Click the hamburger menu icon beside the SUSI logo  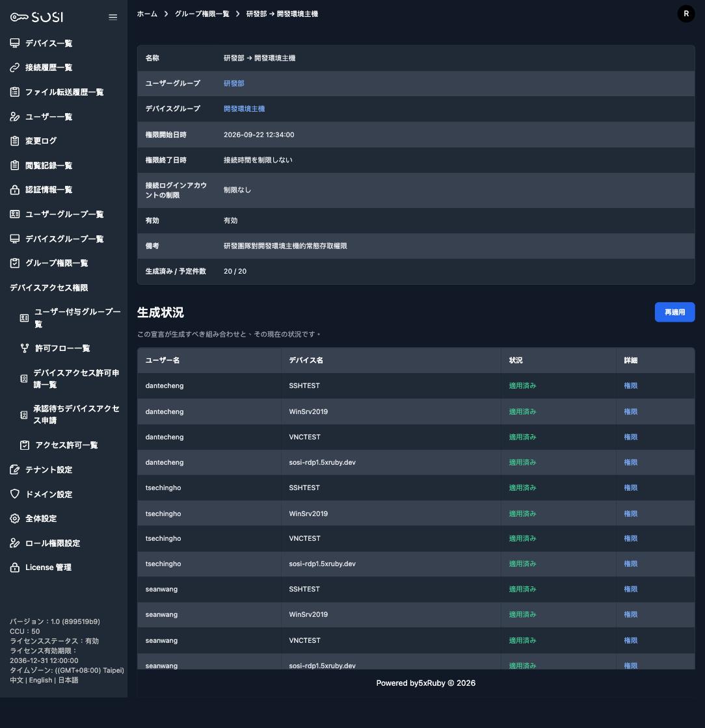(113, 17)
